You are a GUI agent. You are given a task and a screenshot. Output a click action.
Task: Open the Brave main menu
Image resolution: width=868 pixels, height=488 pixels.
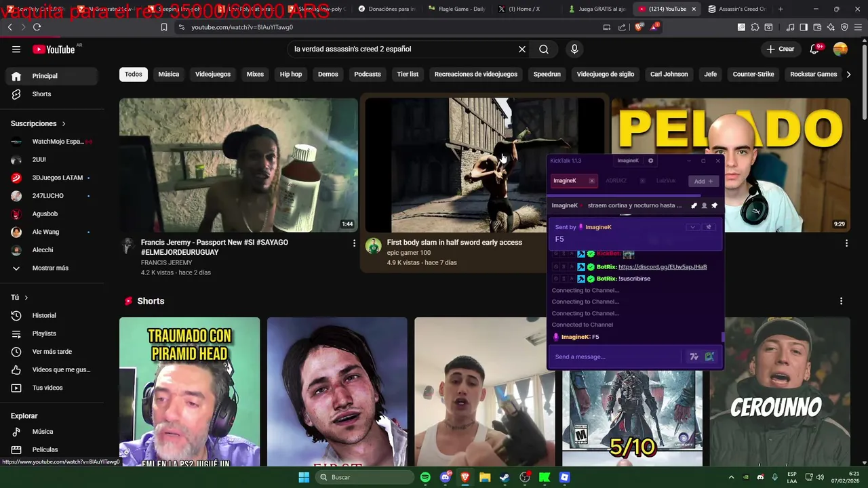tap(858, 27)
